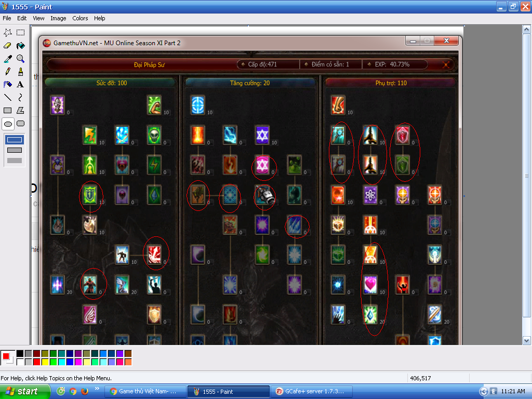Click the green Quick Launch icon beside Start
Screen dimensions: 532x399
click(x=61, y=392)
